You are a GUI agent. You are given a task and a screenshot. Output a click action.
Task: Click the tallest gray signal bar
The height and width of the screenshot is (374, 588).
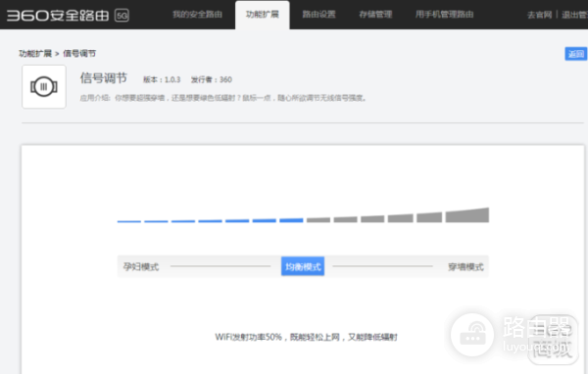[x=467, y=215]
